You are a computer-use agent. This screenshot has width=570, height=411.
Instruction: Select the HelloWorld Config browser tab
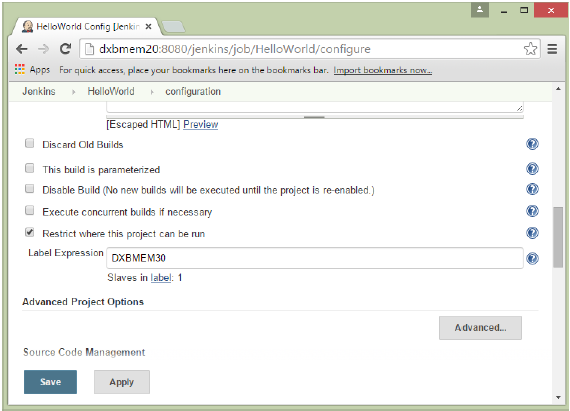coord(86,27)
